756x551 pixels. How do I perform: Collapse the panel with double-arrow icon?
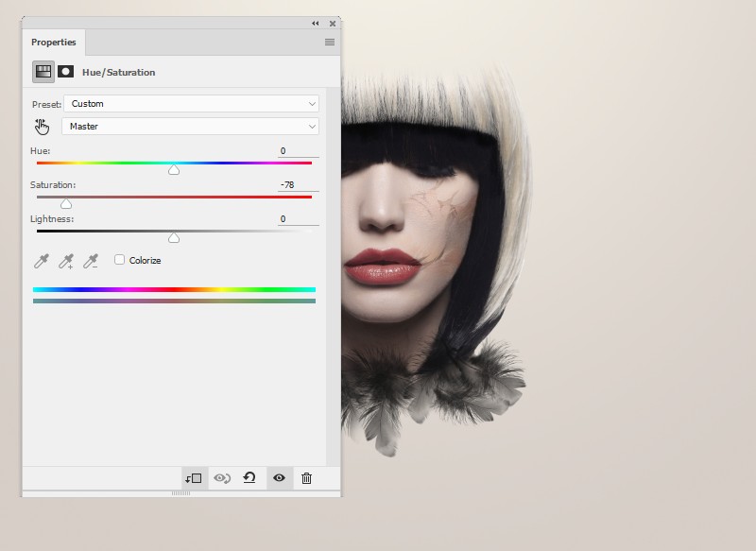pos(315,24)
